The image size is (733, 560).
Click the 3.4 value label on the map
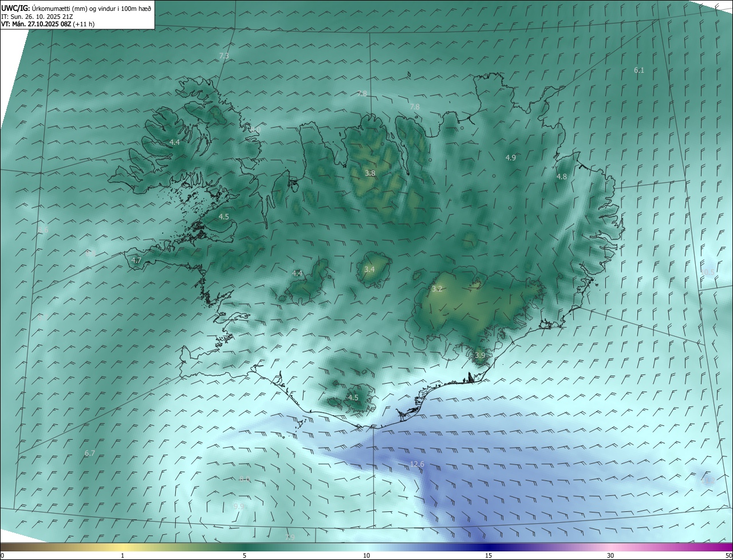(x=369, y=269)
